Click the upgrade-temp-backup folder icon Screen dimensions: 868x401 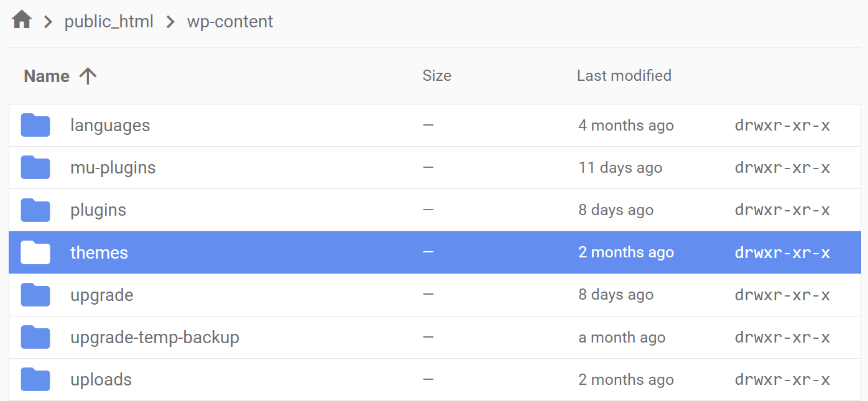point(35,337)
